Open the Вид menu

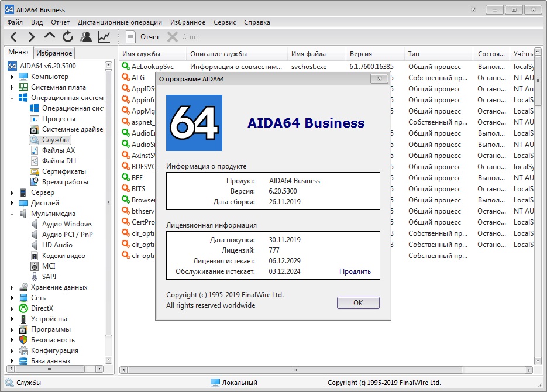click(x=37, y=22)
